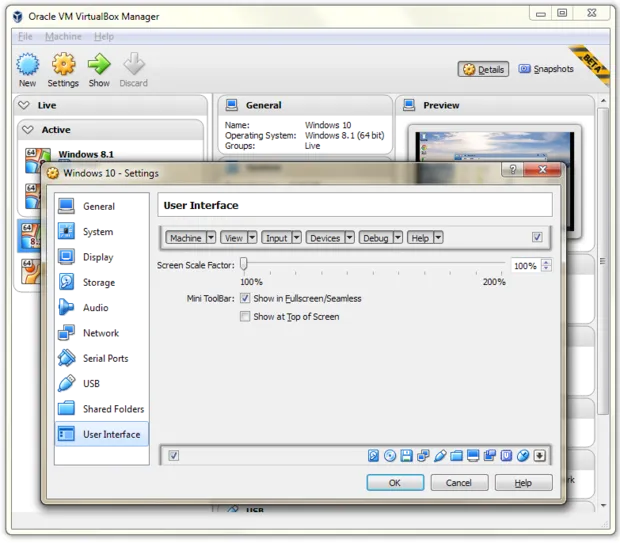Image resolution: width=620 pixels, height=543 pixels.
Task: Click the hard disk indicator in status bar
Action: [373, 456]
